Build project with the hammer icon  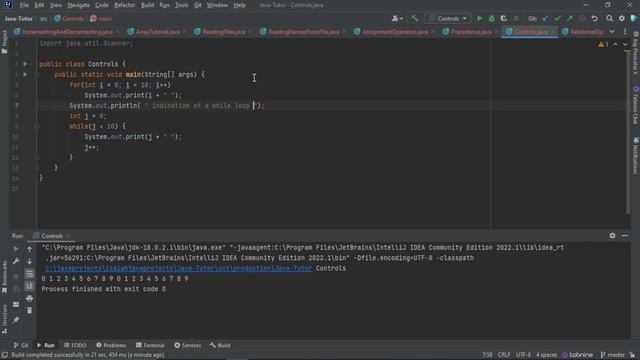pos(415,18)
